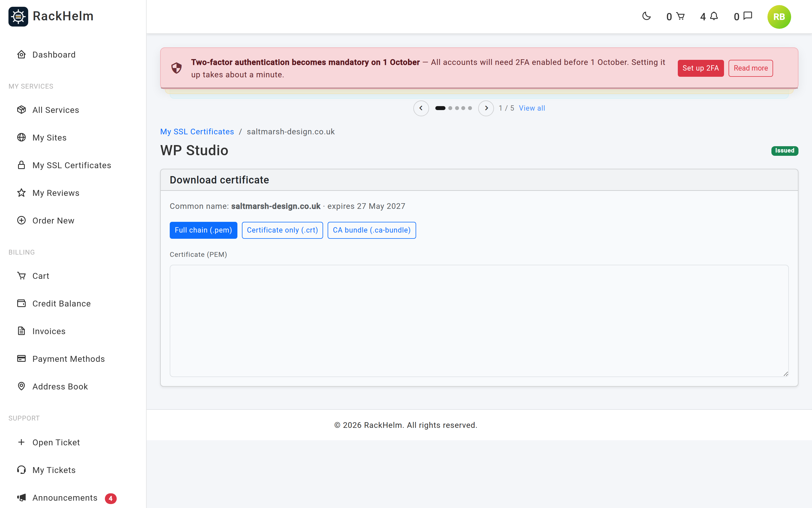Click the RackHelm logo icon
Image resolution: width=812 pixels, height=508 pixels.
coord(18,16)
